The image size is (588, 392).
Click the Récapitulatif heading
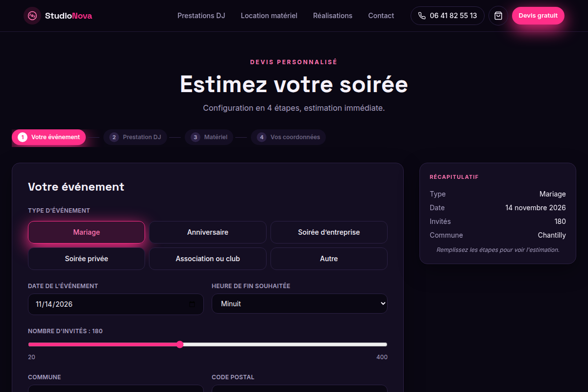coord(454,177)
